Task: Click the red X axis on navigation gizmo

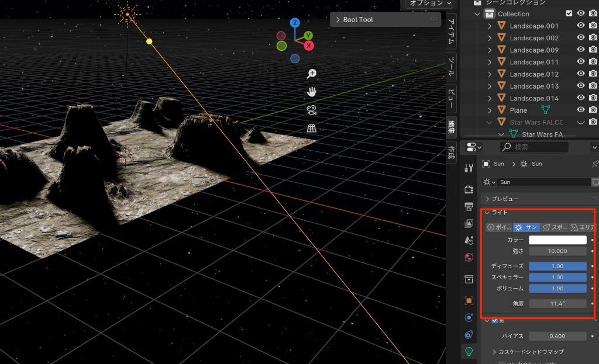Action: (x=308, y=46)
